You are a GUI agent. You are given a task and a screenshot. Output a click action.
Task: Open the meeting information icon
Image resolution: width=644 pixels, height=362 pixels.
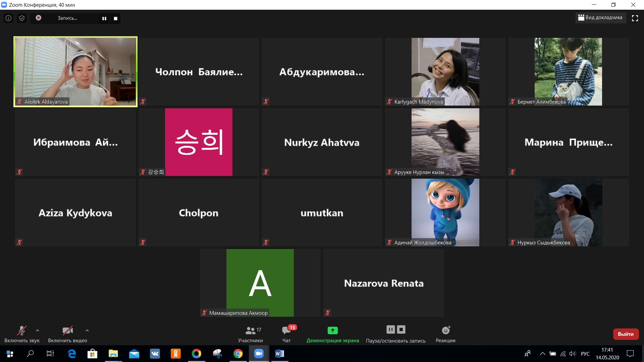(8, 18)
